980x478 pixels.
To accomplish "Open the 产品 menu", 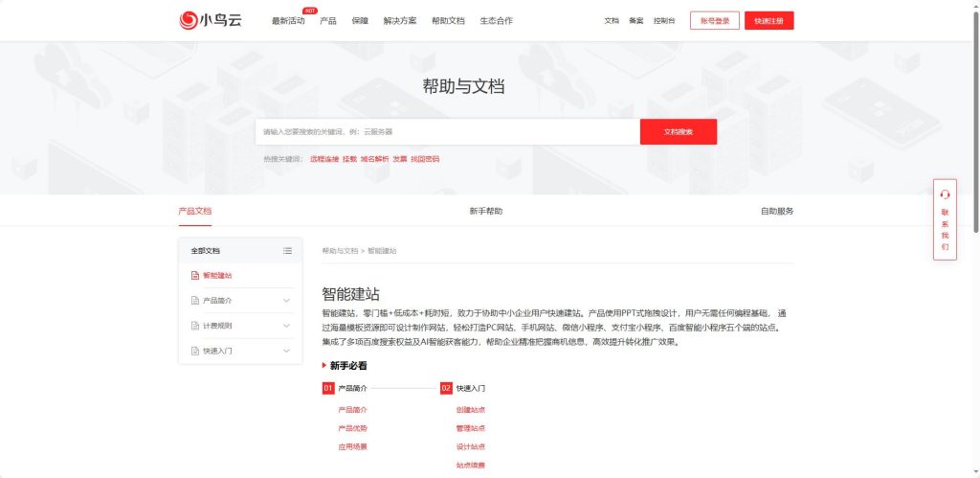I will (328, 21).
